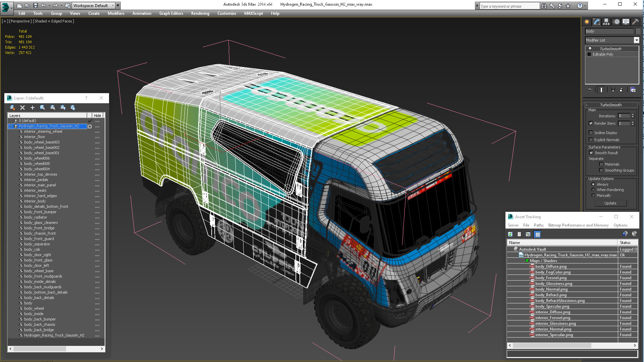Click Configure Modifier Sets icon
This screenshot has width=644, height=362.
tap(633, 90)
